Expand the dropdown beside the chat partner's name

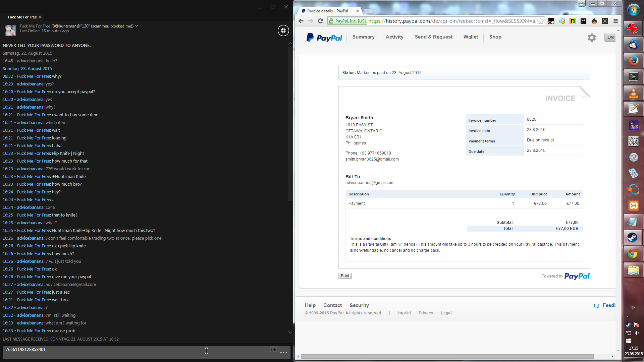tap(137, 26)
